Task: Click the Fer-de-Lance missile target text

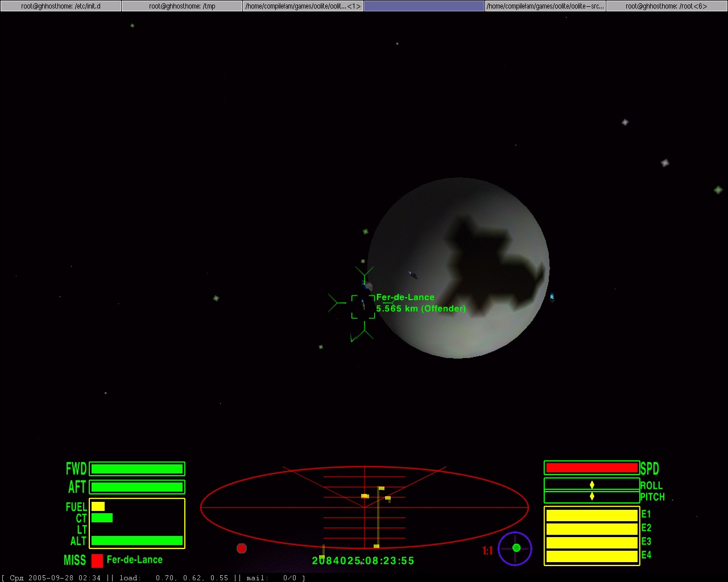Action: [135, 560]
